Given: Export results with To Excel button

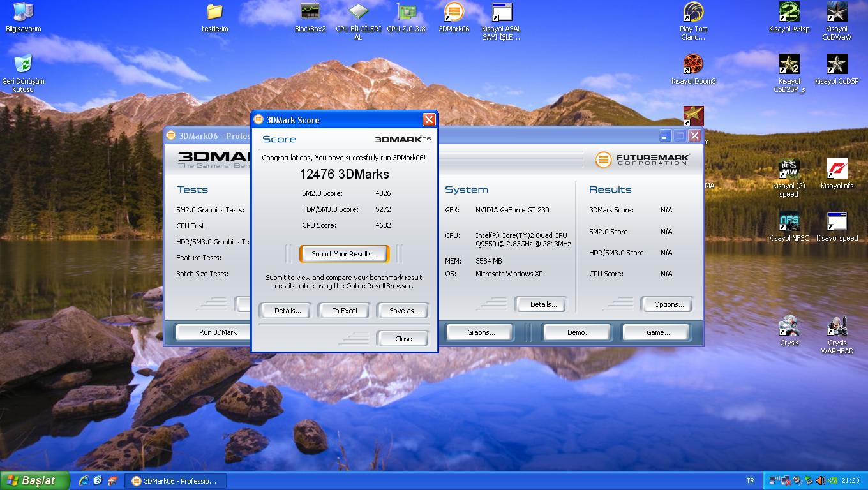Looking at the screenshot, I should coord(345,311).
